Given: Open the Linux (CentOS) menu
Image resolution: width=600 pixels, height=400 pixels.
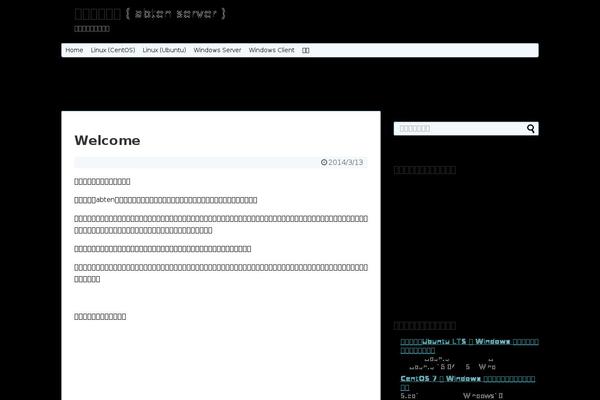Looking at the screenshot, I should coord(113,50).
